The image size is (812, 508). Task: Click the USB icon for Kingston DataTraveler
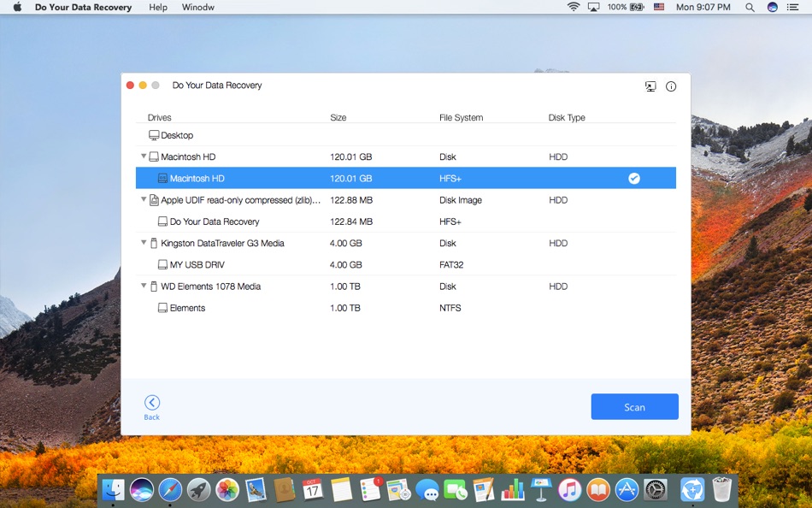click(154, 243)
